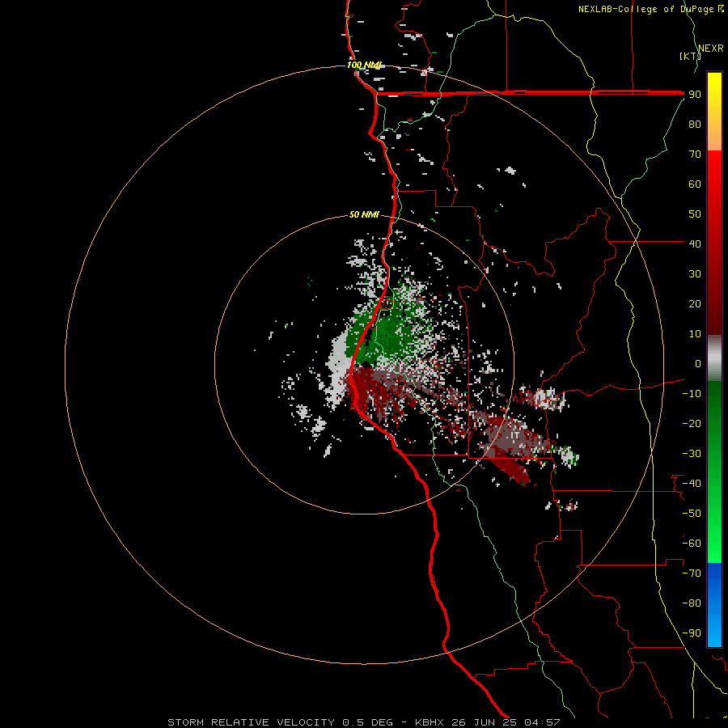Click the -80 value on the velocity scale
The width and height of the screenshot is (728, 728).
pos(692,603)
